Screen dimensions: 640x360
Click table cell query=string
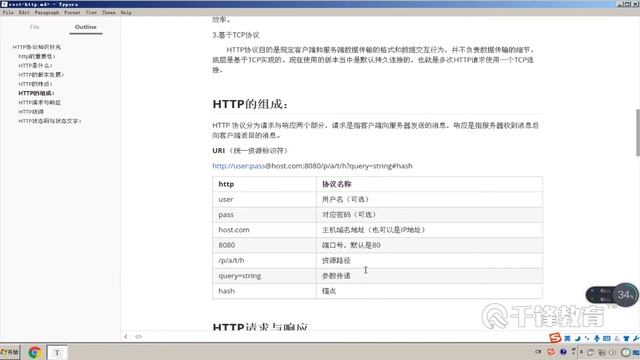264,276
